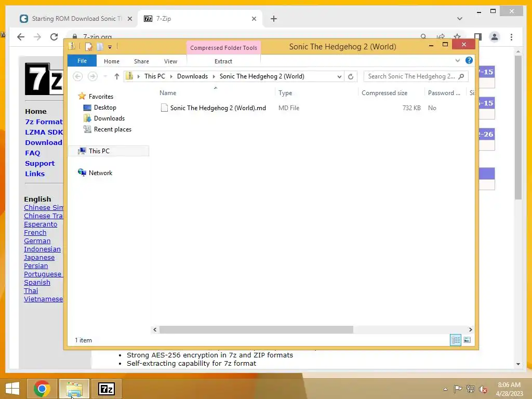Sort by the Password column header

pos(445,93)
